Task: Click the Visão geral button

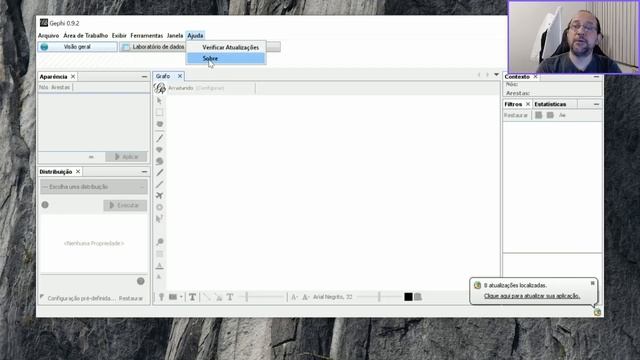Action: (77, 47)
